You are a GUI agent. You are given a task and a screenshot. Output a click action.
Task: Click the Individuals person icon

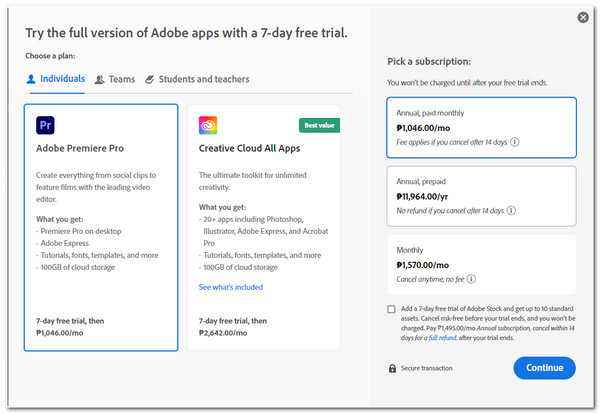[x=31, y=79]
